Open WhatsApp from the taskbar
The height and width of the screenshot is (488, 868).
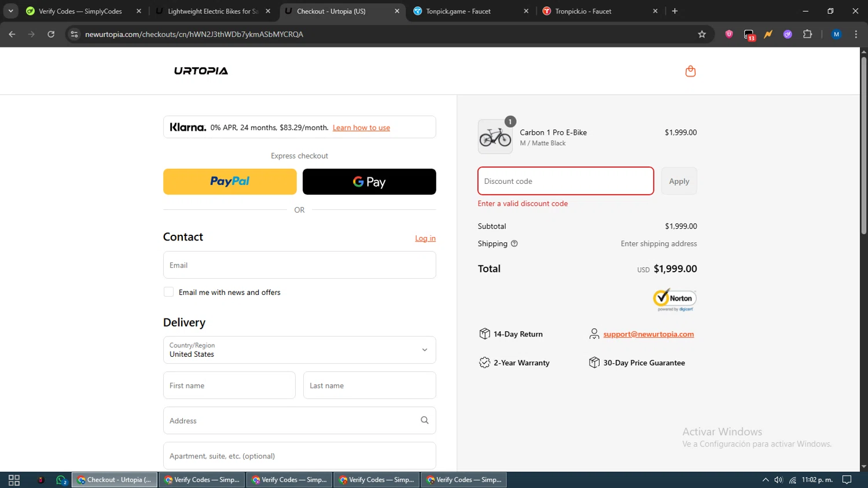pyautogui.click(x=61, y=480)
